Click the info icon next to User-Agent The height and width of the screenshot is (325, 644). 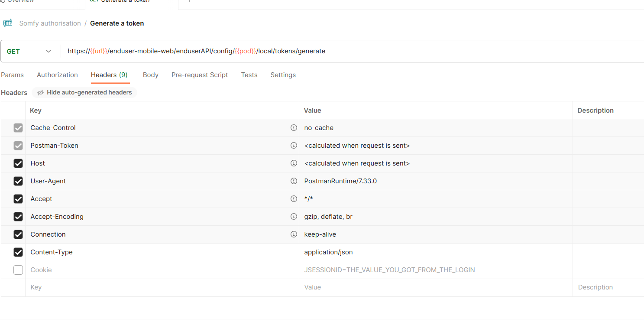click(x=294, y=181)
